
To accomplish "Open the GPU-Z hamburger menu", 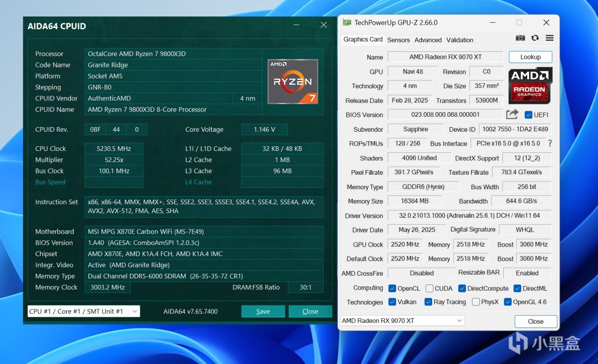I will click(x=549, y=38).
